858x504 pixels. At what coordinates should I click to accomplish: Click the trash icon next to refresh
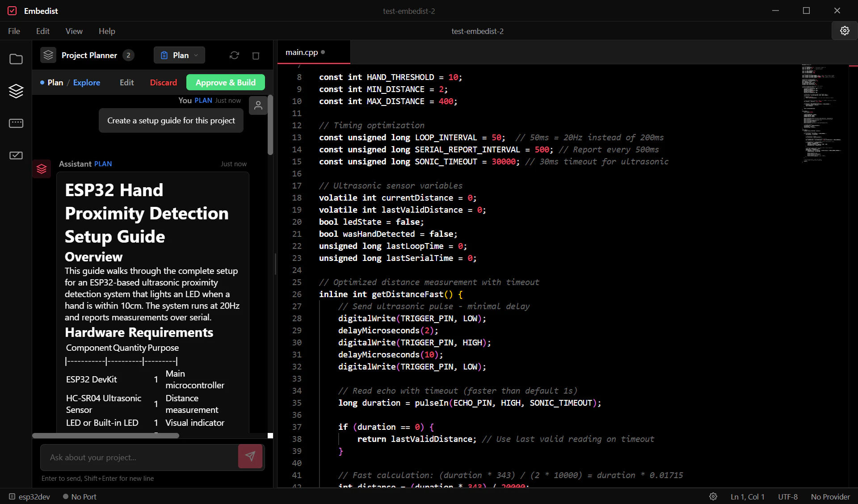point(256,56)
